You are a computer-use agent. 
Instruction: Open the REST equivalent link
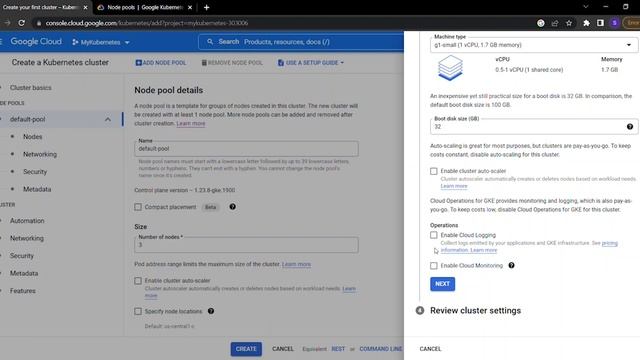(x=338, y=349)
